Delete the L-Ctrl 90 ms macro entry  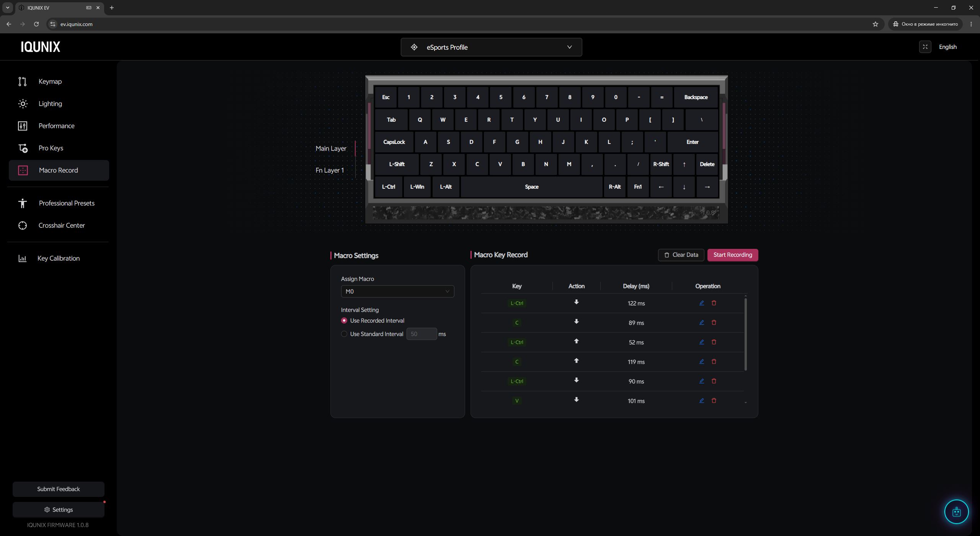(714, 381)
